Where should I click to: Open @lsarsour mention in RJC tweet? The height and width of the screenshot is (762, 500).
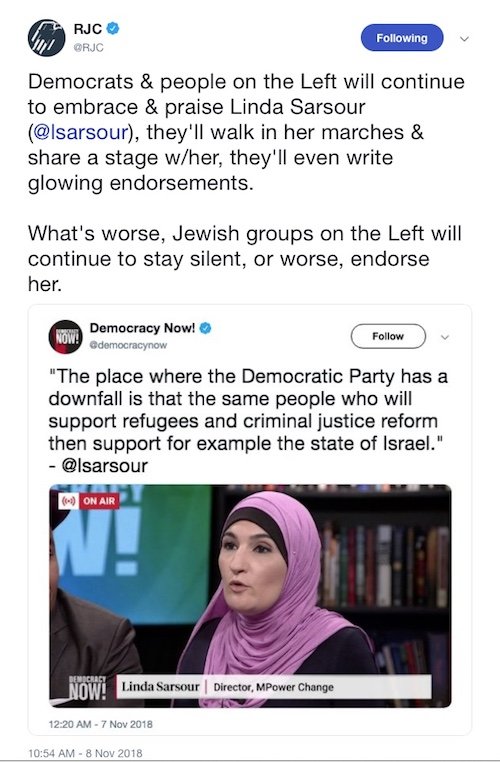tap(81, 132)
